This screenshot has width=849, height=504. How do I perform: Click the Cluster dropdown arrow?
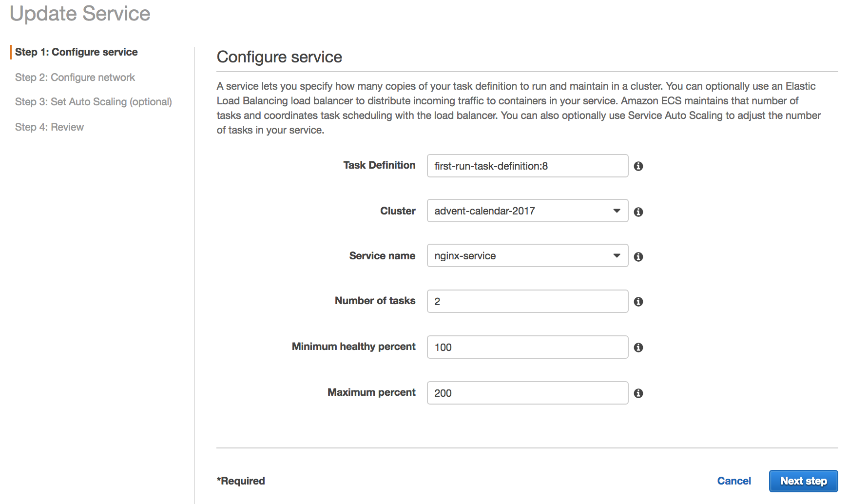(x=617, y=211)
